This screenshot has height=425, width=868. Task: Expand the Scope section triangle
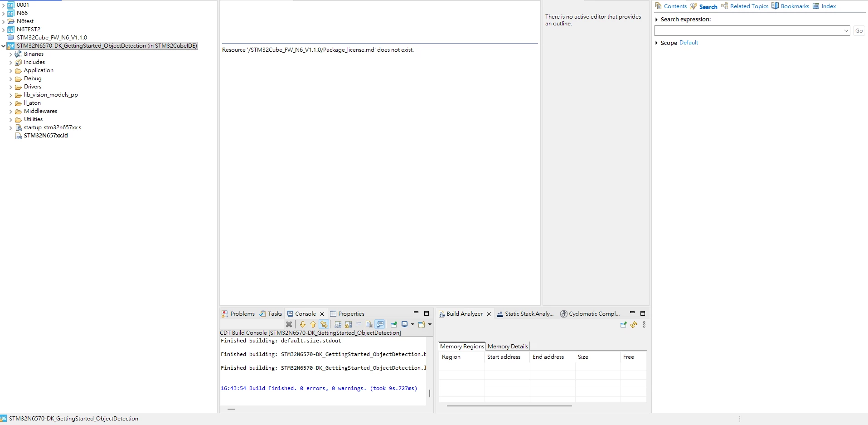pyautogui.click(x=656, y=43)
